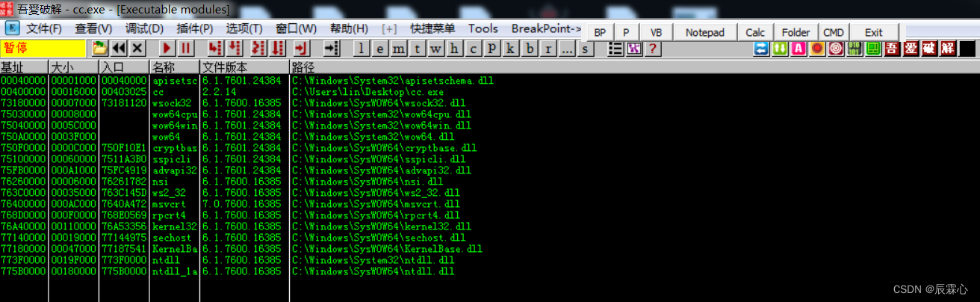Click the red '破' toolbar icon
Image resolution: width=980 pixels, height=302 pixels.
click(x=929, y=49)
